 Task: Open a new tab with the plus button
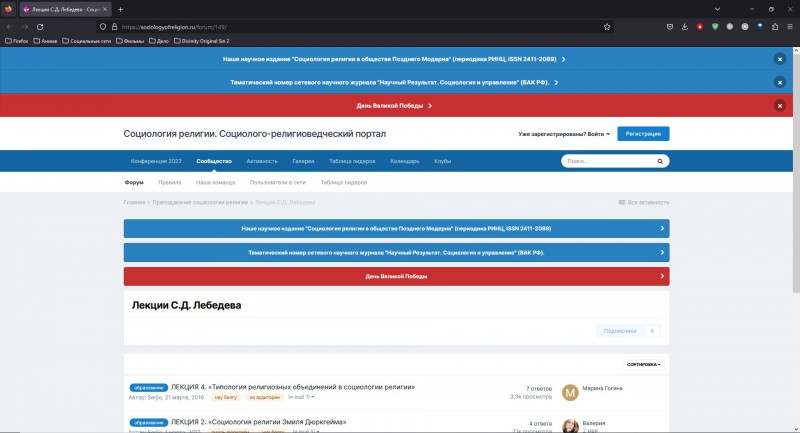[120, 9]
